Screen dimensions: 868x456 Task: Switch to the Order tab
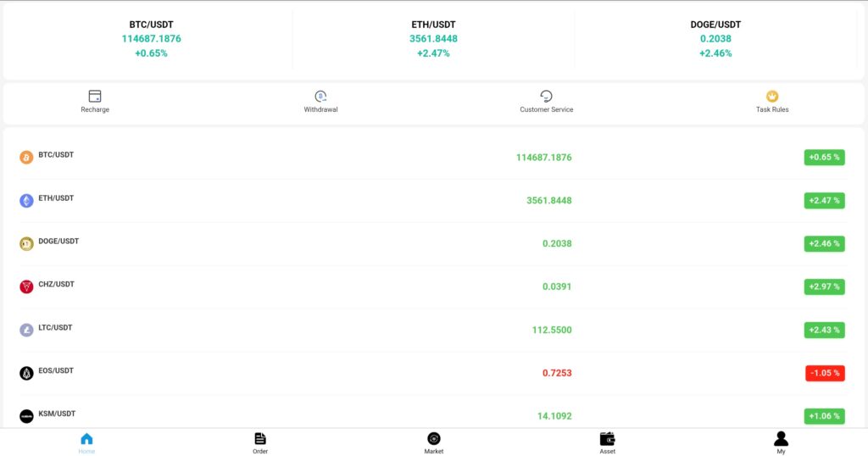260,443
